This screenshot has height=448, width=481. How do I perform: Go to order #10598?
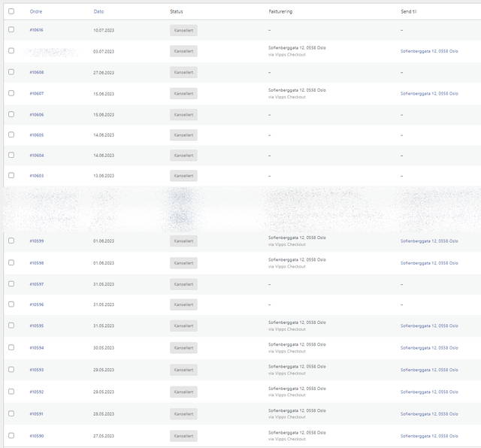37,263
